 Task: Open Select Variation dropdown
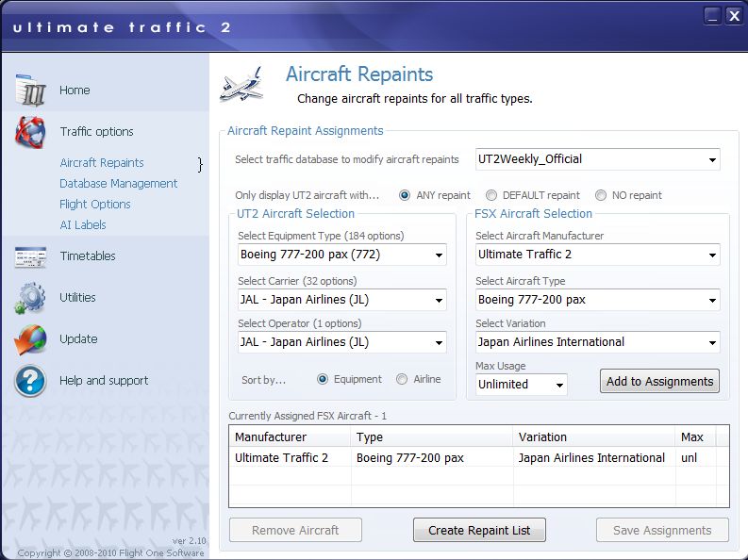click(597, 342)
